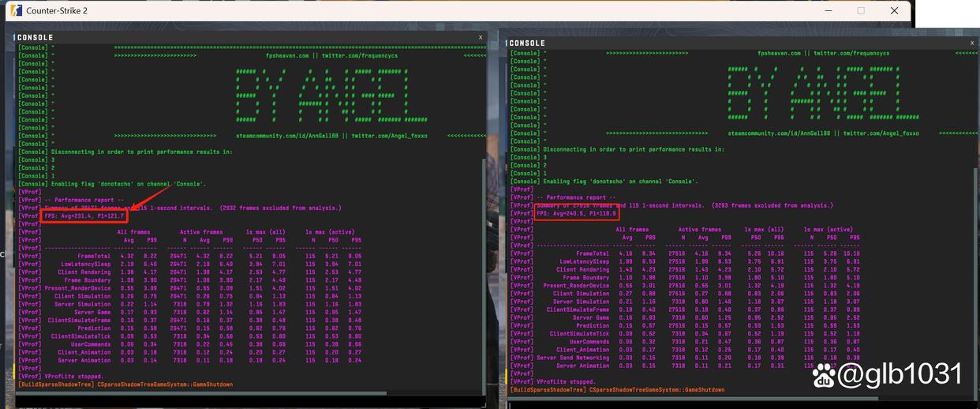Click 'VProfLite stopped.' in right console
980x409 pixels.
(x=566, y=382)
